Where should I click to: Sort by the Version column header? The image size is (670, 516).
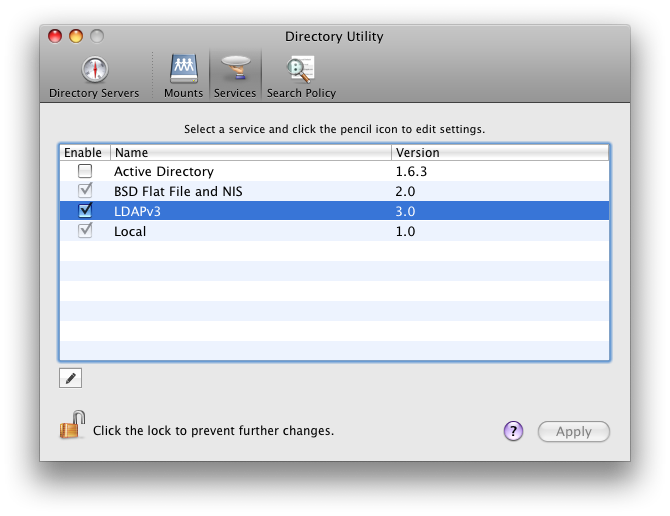499,153
